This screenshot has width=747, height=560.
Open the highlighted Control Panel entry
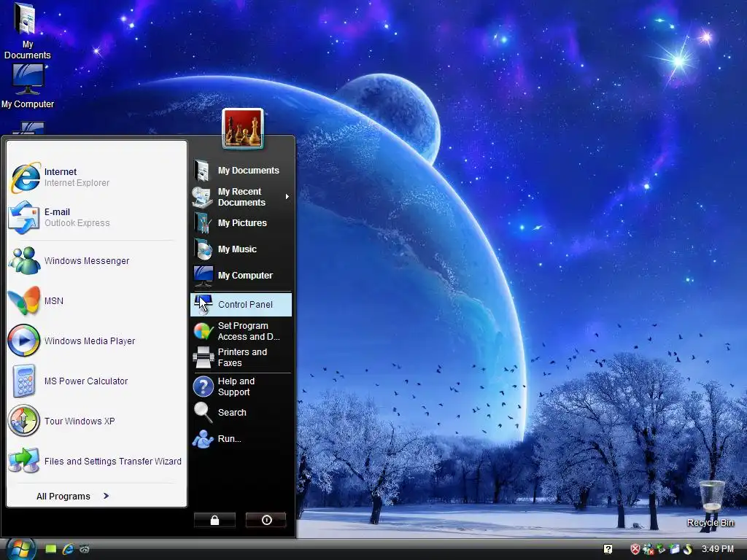[241, 304]
